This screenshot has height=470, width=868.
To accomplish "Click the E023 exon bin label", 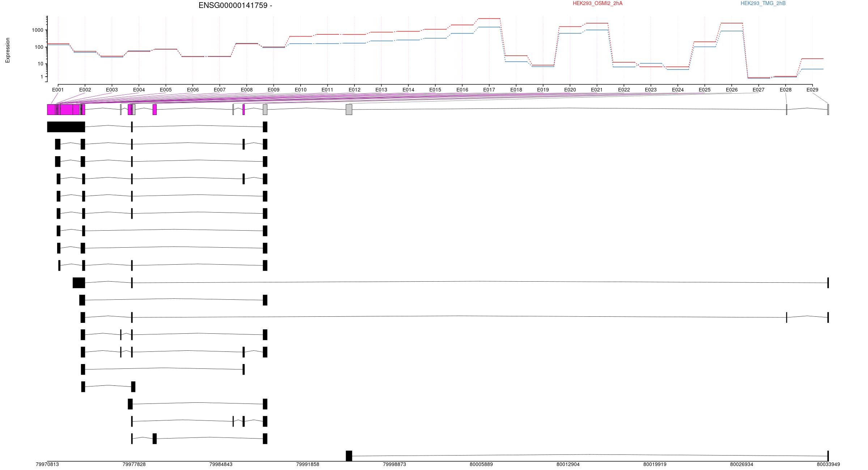I will pyautogui.click(x=651, y=90).
